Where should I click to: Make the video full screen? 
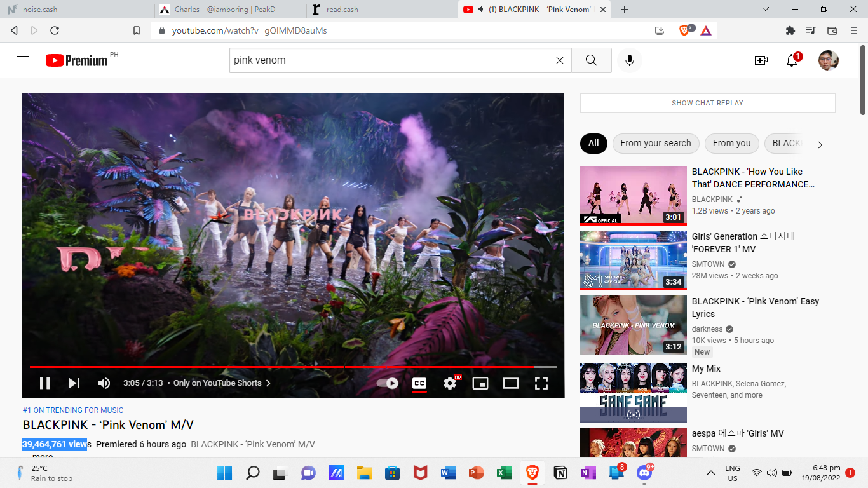pyautogui.click(x=541, y=383)
